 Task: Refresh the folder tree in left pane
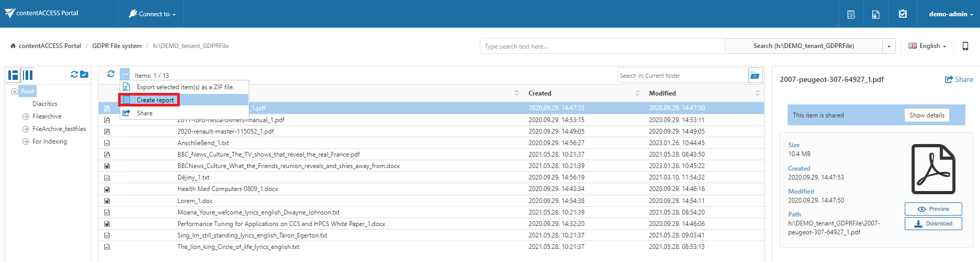[74, 75]
